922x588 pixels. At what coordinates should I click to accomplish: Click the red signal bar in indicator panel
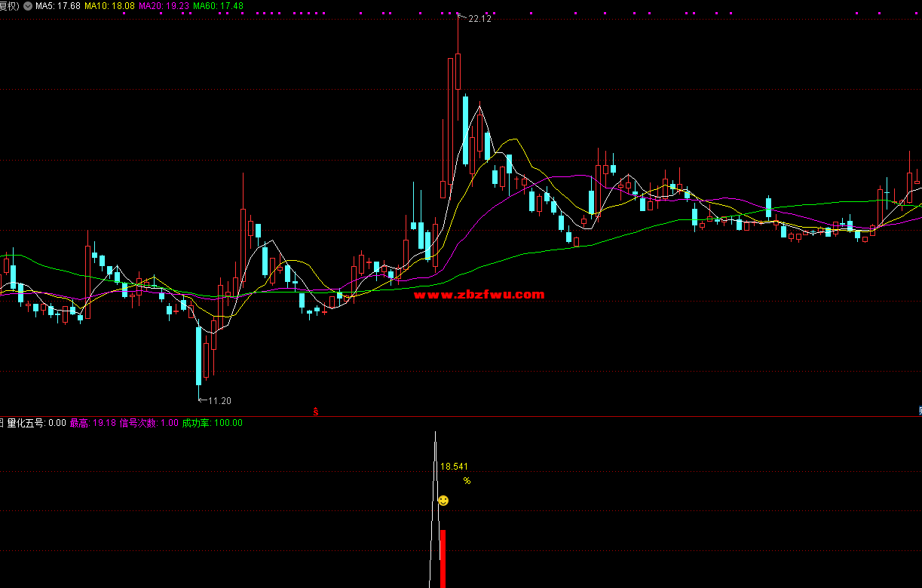[x=443, y=558]
